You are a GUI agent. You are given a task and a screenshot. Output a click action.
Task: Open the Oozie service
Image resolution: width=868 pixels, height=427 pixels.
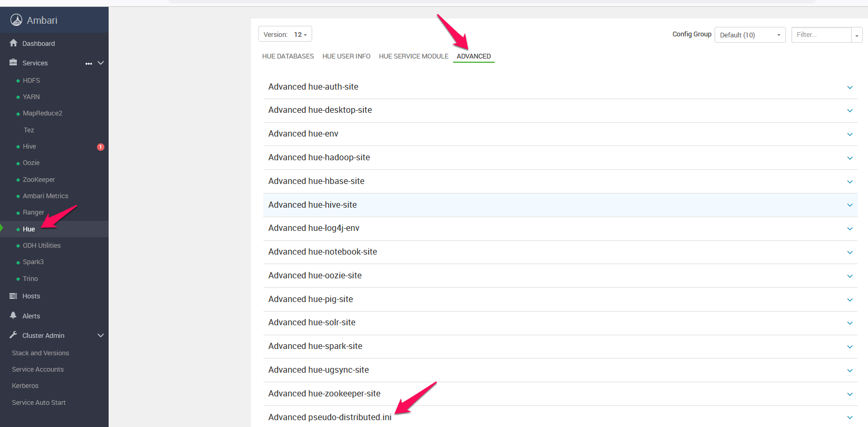[31, 163]
